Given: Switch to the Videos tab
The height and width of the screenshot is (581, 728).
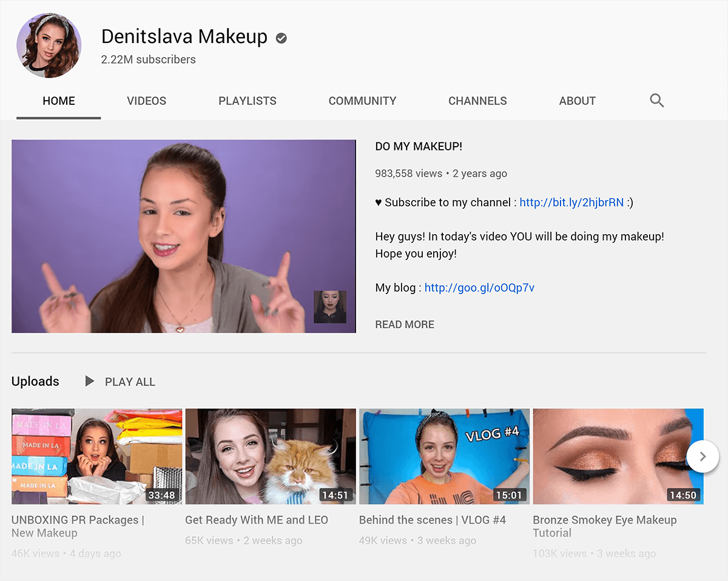Looking at the screenshot, I should click(146, 101).
